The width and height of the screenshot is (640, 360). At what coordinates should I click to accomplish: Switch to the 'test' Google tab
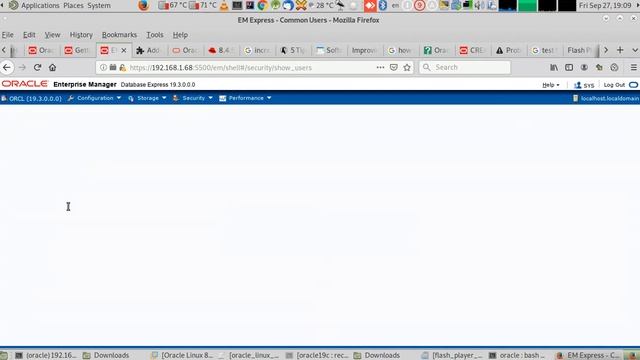pos(544,50)
